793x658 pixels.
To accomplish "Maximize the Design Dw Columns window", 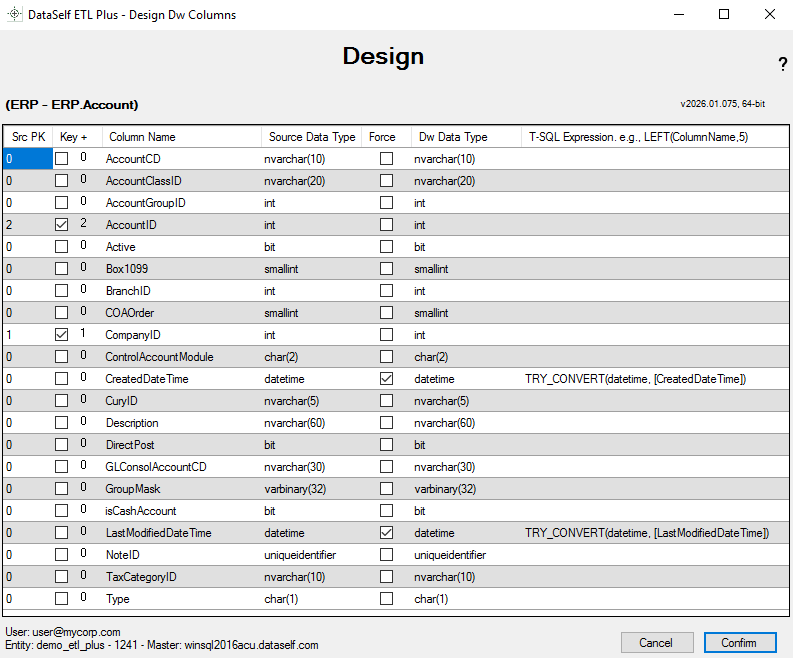I will [723, 15].
